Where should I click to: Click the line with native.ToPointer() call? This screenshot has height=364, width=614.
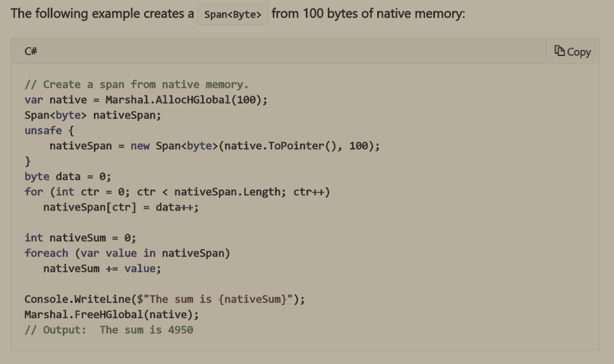click(214, 146)
